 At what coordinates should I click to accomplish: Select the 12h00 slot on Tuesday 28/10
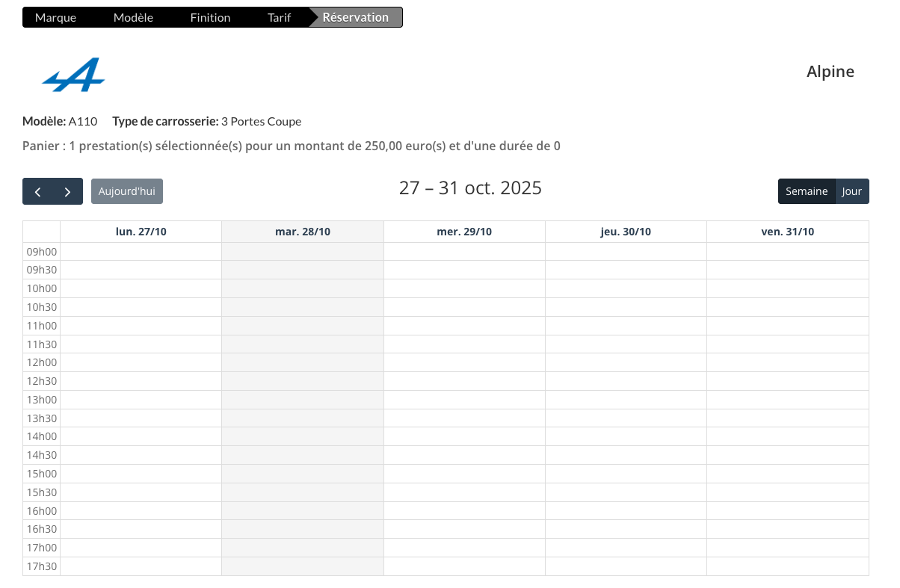coord(303,362)
